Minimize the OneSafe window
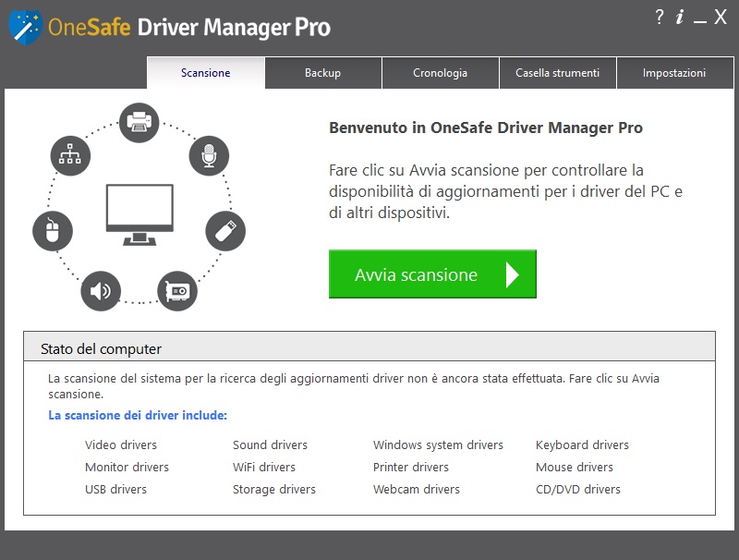 (700, 21)
